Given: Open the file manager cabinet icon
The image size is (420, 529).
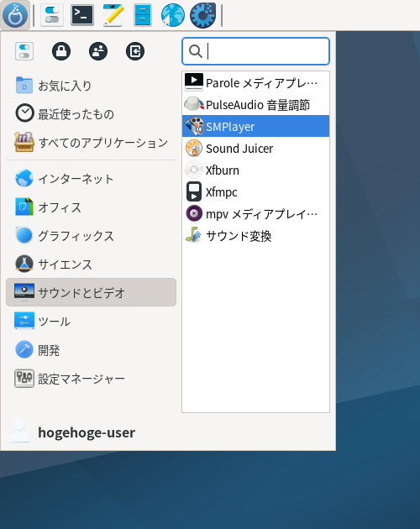Looking at the screenshot, I should coord(143,15).
